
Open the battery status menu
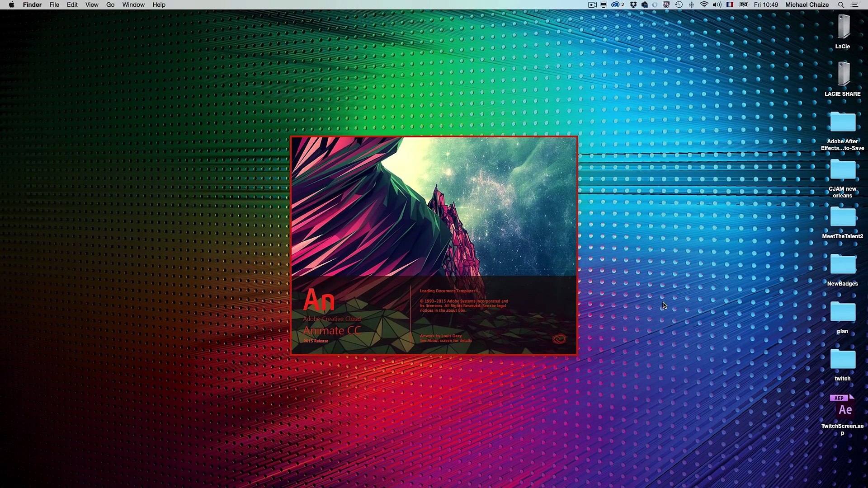tap(744, 5)
